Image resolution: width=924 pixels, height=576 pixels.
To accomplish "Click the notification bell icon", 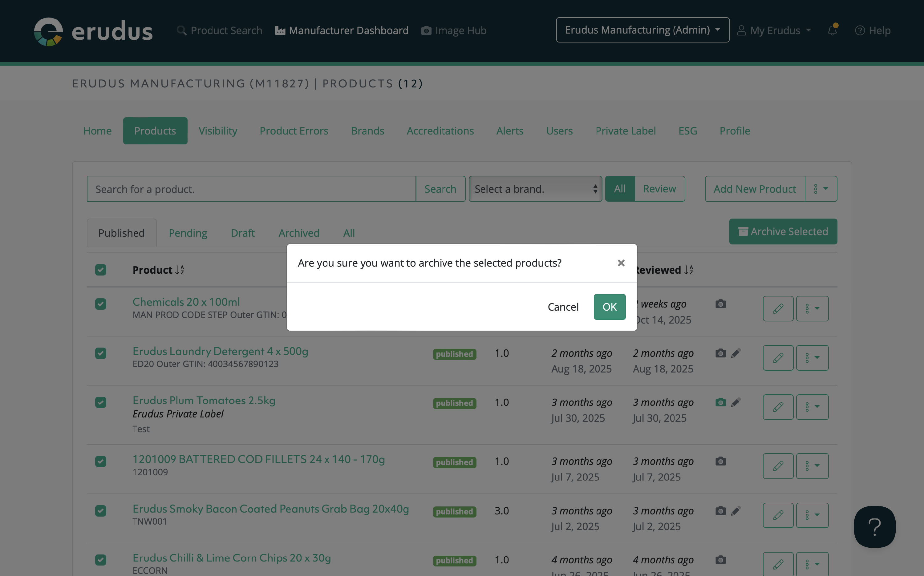I will tap(832, 30).
